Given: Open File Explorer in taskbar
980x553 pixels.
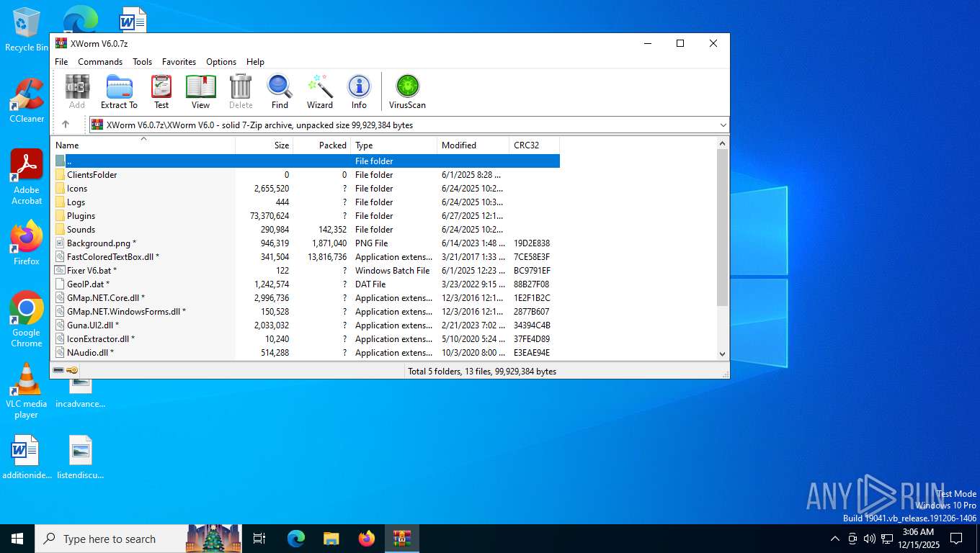Looking at the screenshot, I should (x=331, y=539).
